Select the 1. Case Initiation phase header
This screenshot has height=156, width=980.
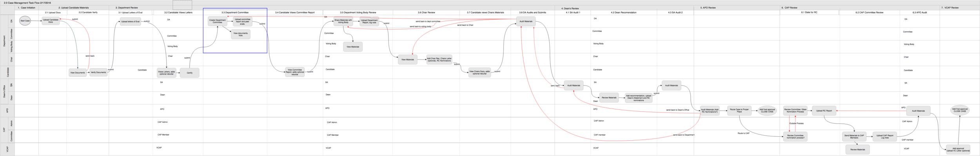click(27, 7)
